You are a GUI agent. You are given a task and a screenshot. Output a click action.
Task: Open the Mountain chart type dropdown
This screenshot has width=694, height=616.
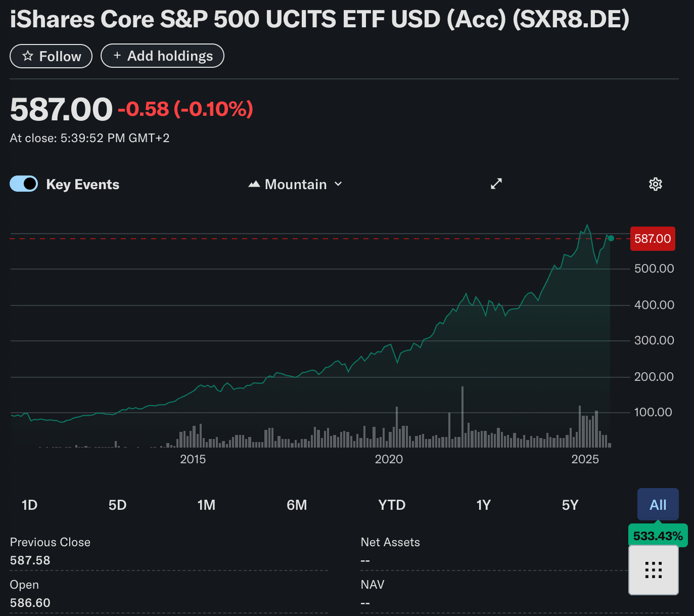pos(296,185)
